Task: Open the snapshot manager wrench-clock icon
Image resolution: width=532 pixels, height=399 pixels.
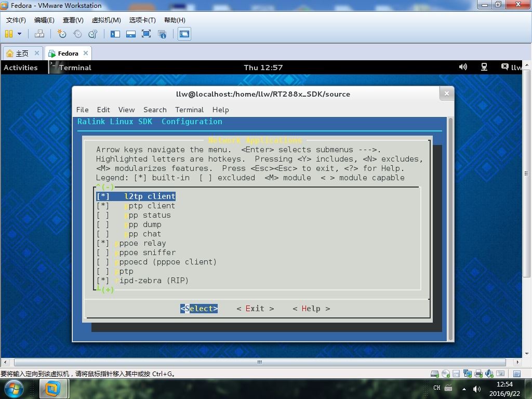Action: point(93,34)
